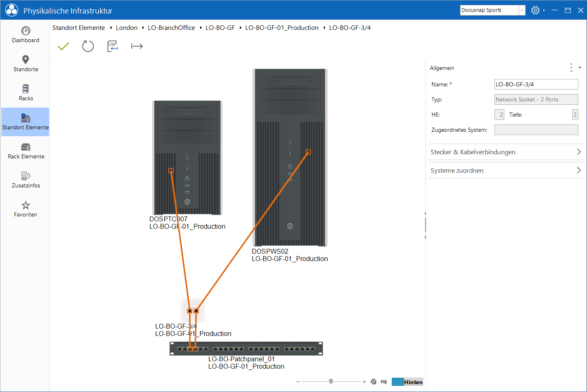Click the HE value field

(499, 115)
